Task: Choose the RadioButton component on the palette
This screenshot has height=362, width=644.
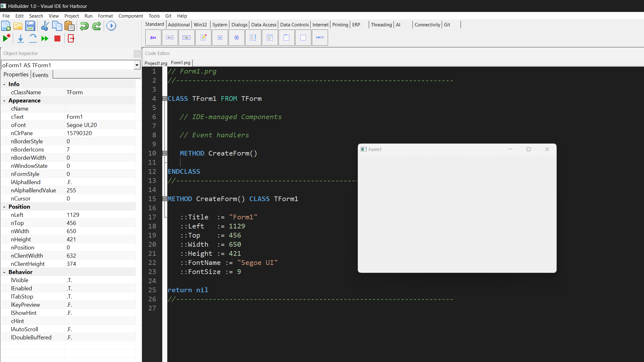Action: (237, 37)
